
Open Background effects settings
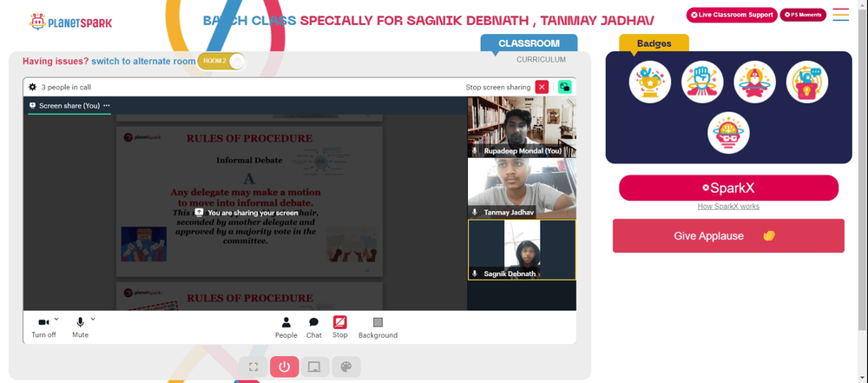click(378, 327)
